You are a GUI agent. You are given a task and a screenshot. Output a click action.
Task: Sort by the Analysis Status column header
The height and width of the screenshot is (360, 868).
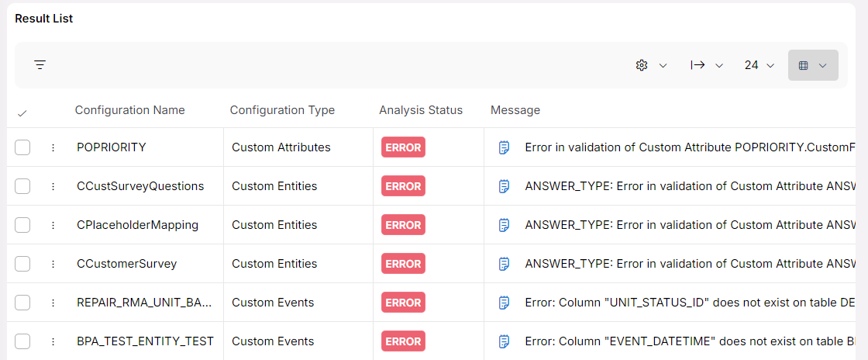pyautogui.click(x=421, y=110)
